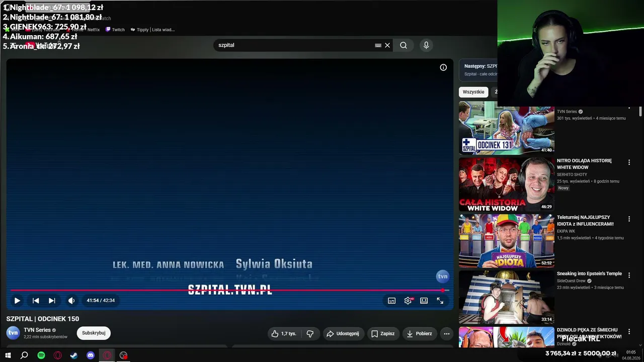Open the player settings gear
644x362 pixels.
pyautogui.click(x=408, y=301)
